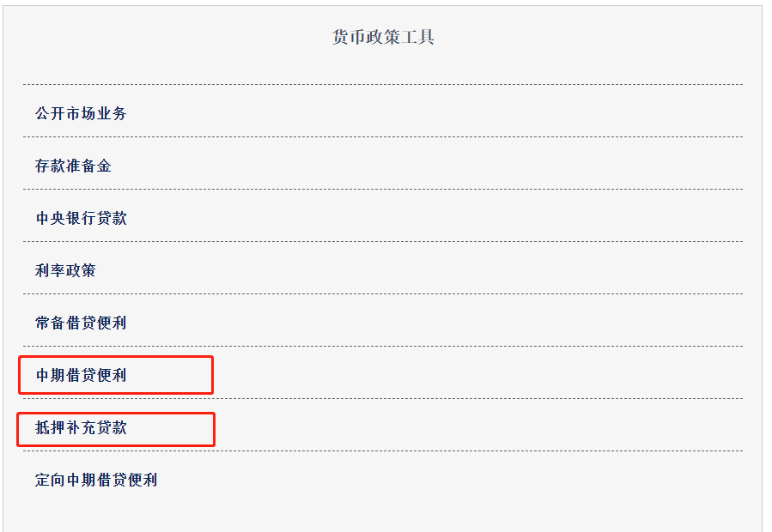This screenshot has height=532, width=772.
Task: Open the highlighted 抵押补充贷款 entry
Action: [x=79, y=428]
